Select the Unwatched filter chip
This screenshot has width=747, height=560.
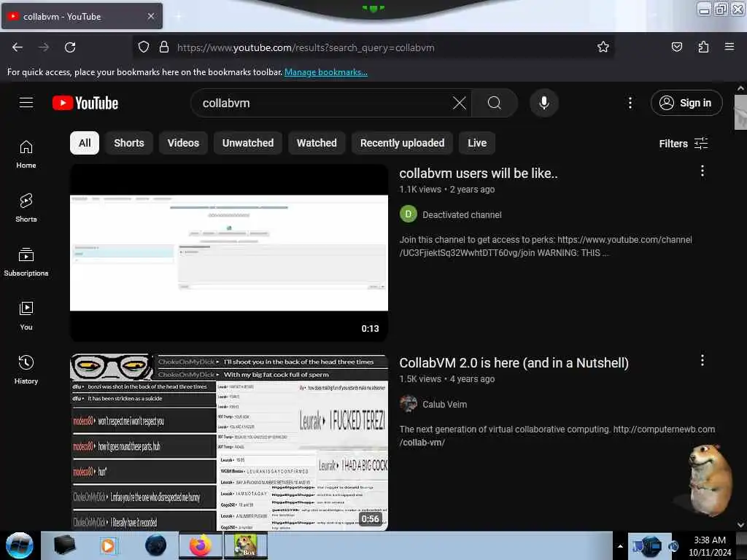[x=248, y=143]
